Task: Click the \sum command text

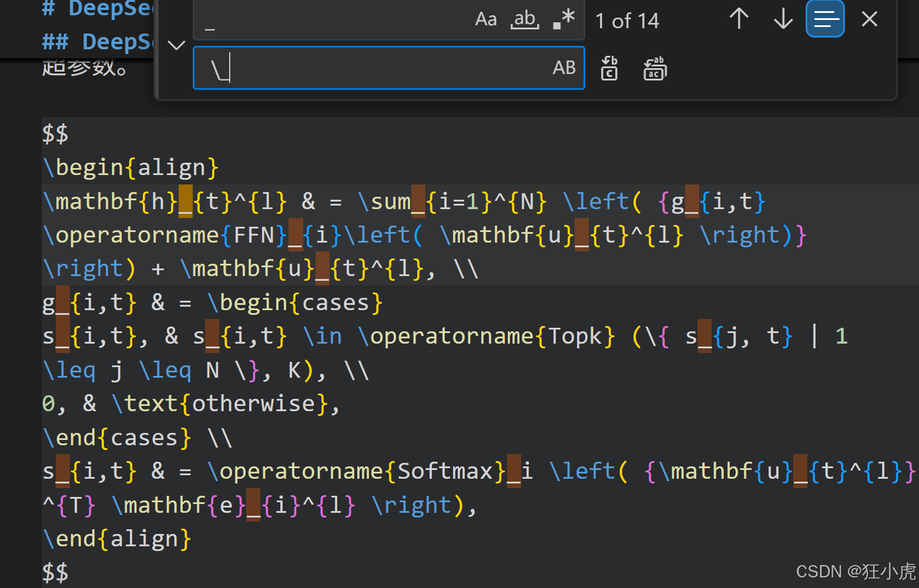Action: click(384, 201)
